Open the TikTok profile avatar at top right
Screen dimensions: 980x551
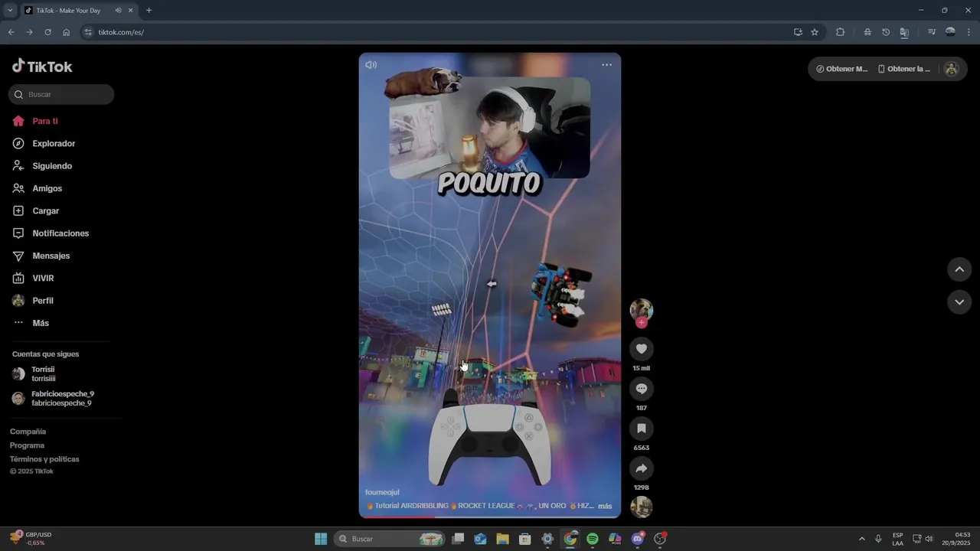coord(952,69)
